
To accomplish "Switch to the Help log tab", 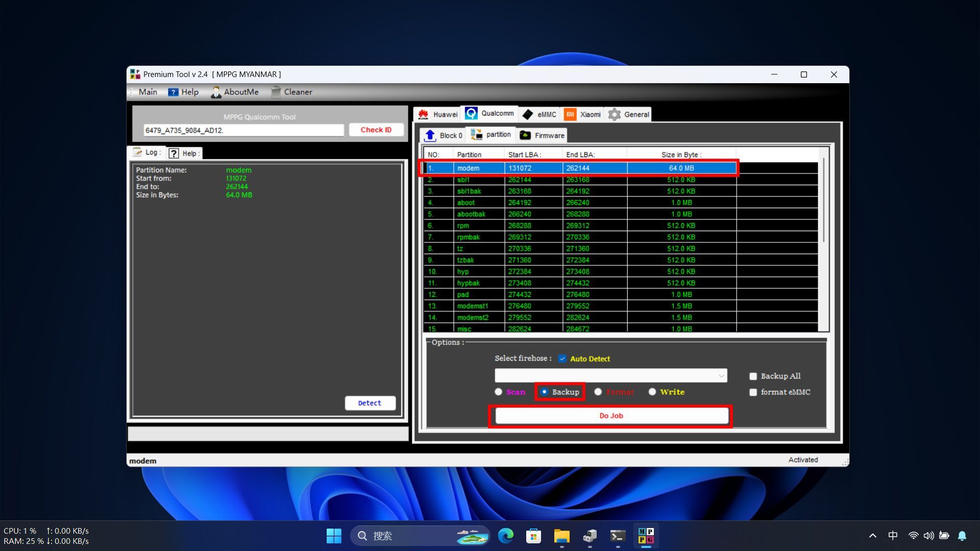I will click(185, 153).
